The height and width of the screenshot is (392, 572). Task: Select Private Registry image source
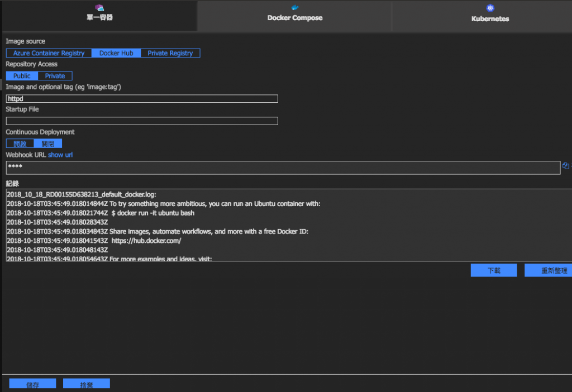170,53
